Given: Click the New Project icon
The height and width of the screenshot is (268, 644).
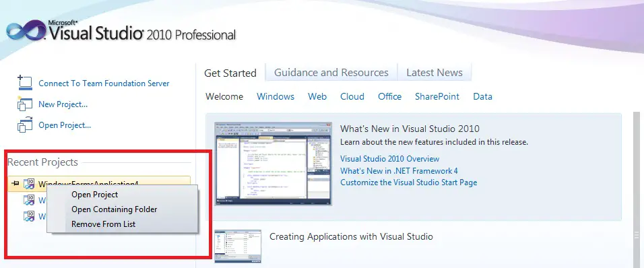Looking at the screenshot, I should point(25,104).
